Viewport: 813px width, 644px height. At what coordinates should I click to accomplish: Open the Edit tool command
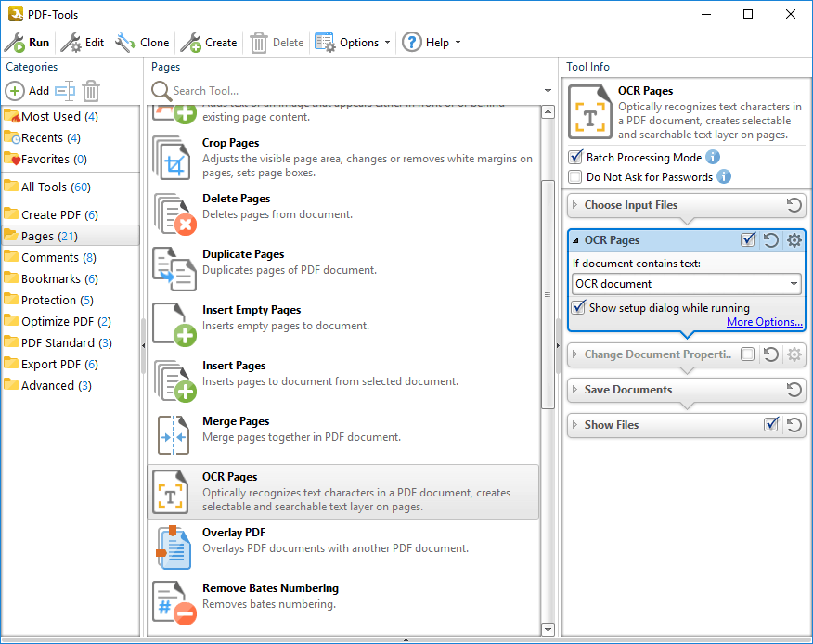tap(83, 43)
